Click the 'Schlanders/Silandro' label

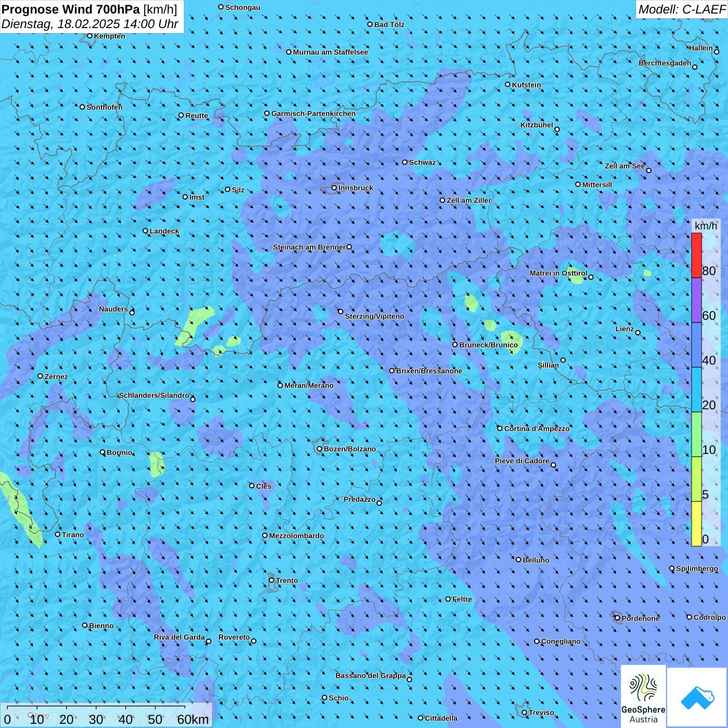pos(154,395)
